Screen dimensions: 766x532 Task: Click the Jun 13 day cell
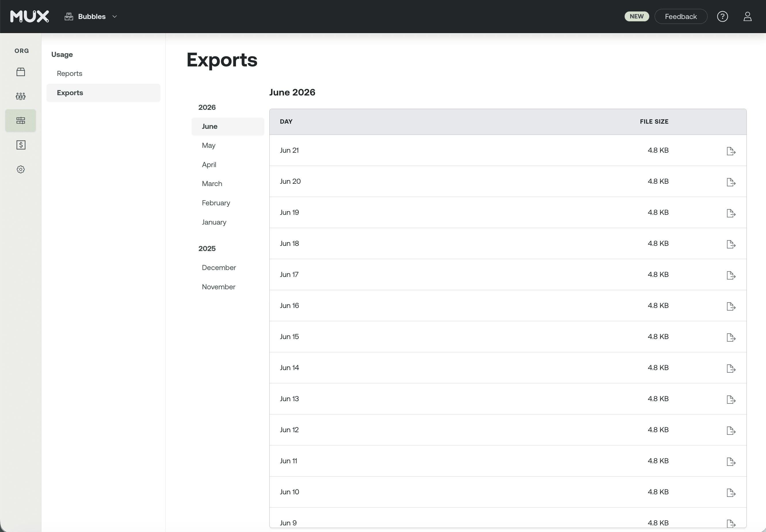pos(289,399)
